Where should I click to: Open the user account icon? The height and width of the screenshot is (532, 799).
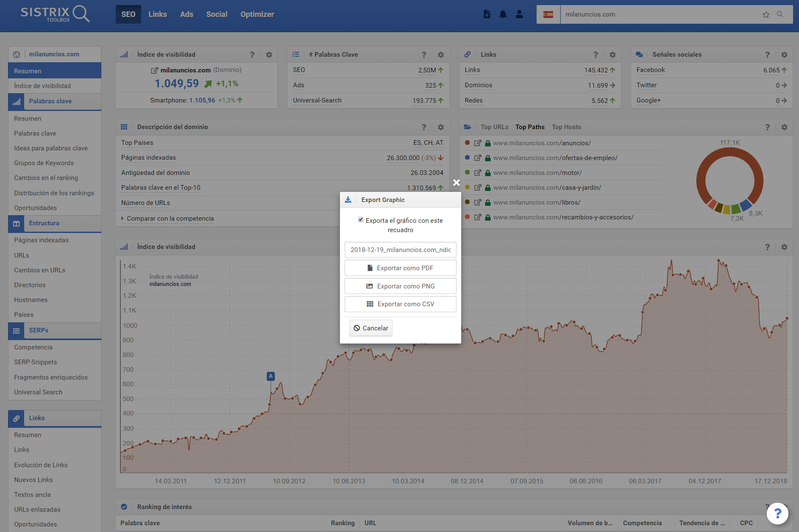[519, 14]
